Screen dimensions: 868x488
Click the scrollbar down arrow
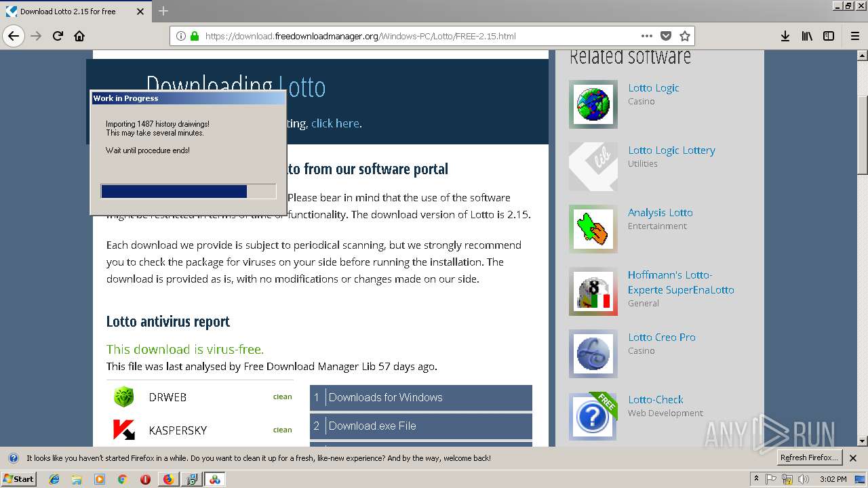(x=863, y=441)
